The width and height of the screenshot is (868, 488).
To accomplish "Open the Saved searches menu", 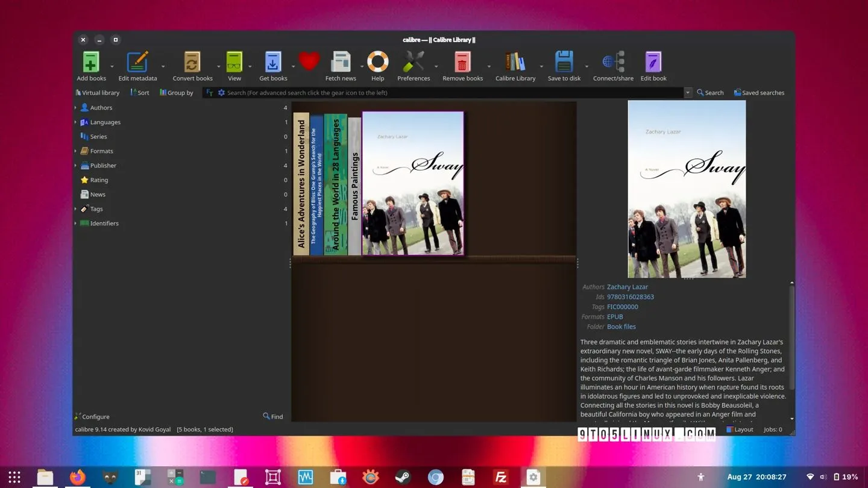I will (x=759, y=93).
